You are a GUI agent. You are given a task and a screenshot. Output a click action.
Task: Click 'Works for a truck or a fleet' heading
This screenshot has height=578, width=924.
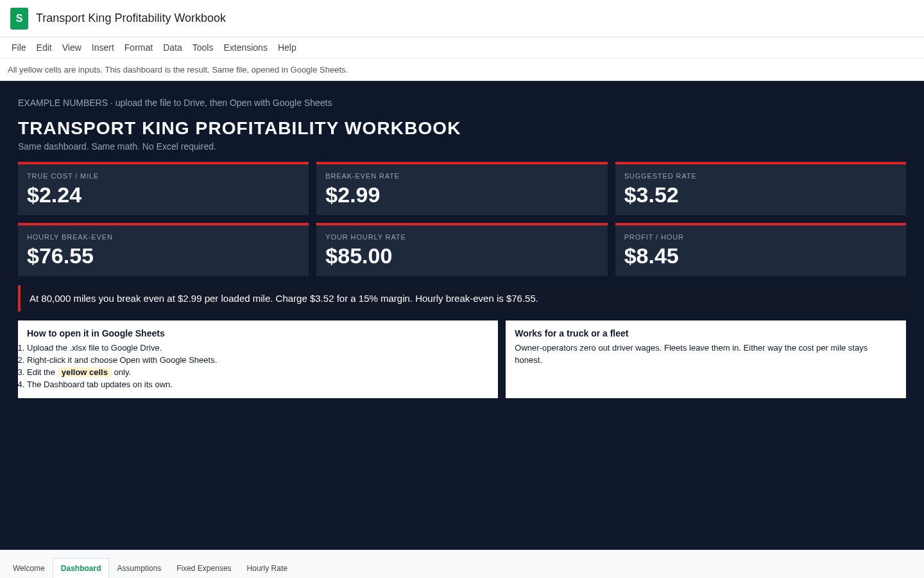[572, 333]
